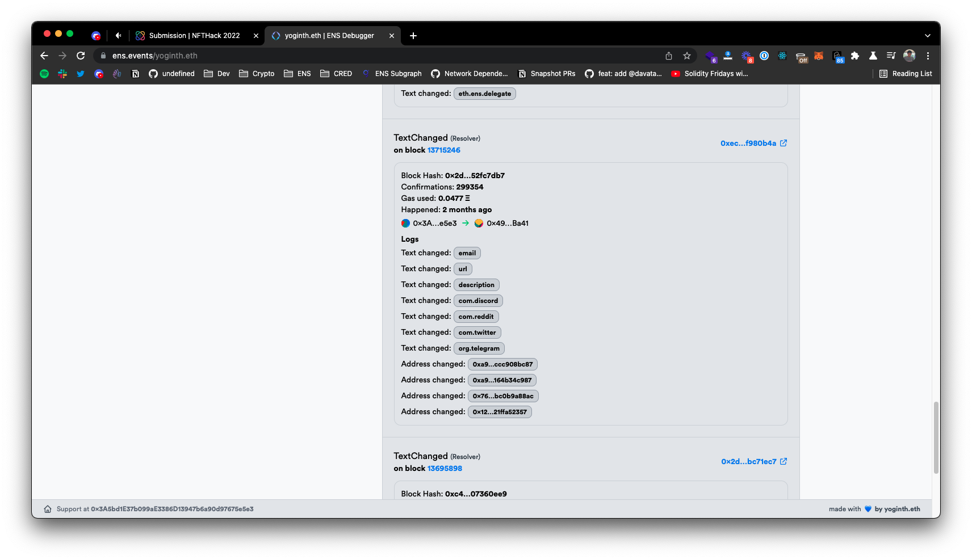Viewport: 972px width, 560px height.
Task: Open the Solidity Fridays YouTube bookmark
Action: [710, 74]
